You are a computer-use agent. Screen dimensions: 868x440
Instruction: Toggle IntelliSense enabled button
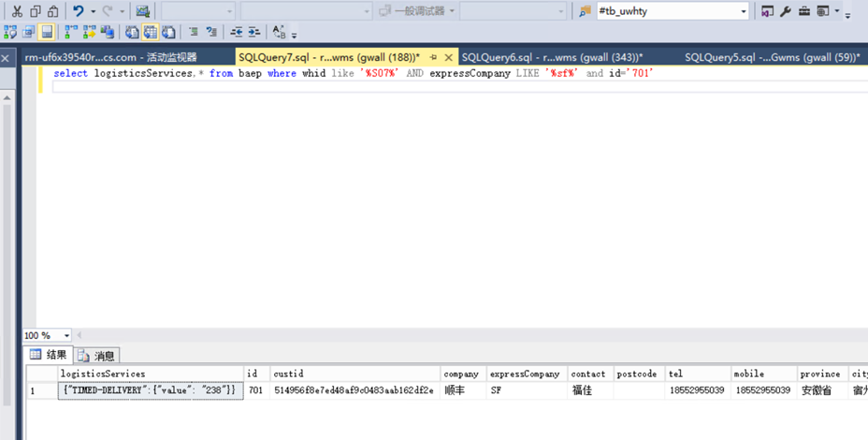coord(47,32)
